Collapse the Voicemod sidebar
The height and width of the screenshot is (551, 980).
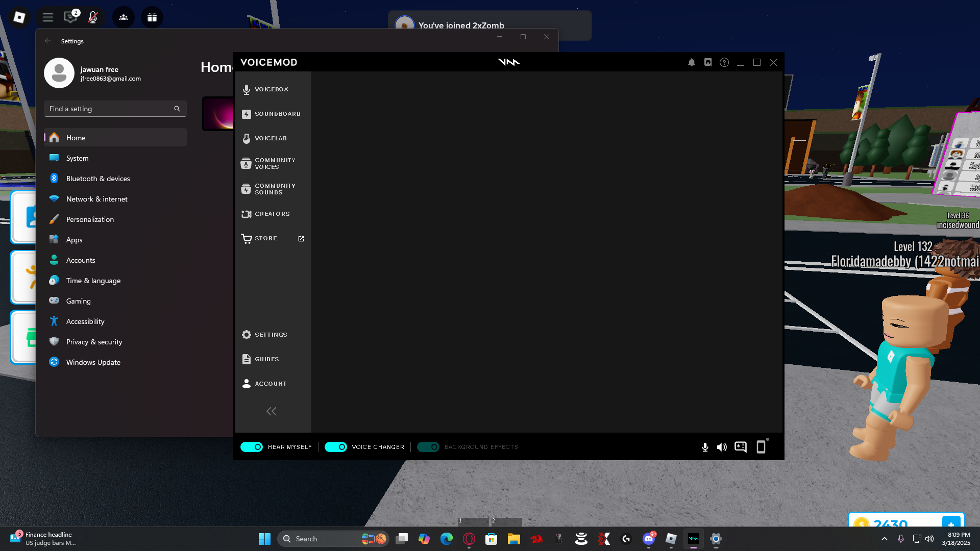pyautogui.click(x=271, y=411)
